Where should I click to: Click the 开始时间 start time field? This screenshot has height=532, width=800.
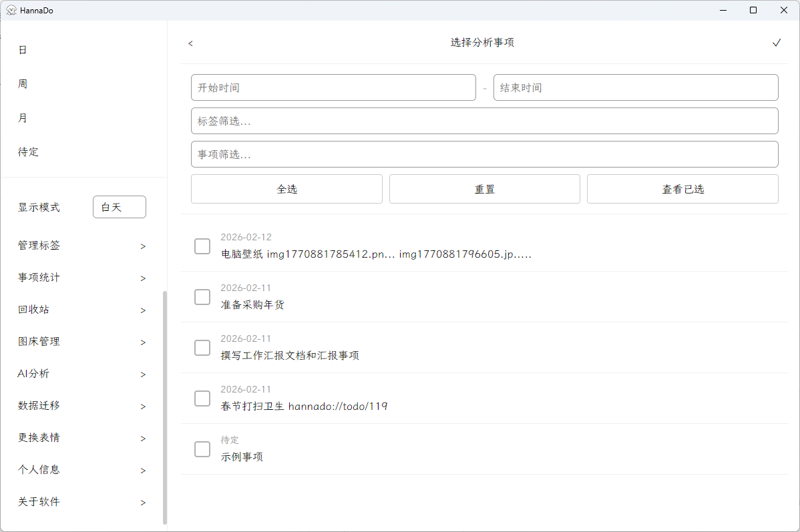point(333,87)
